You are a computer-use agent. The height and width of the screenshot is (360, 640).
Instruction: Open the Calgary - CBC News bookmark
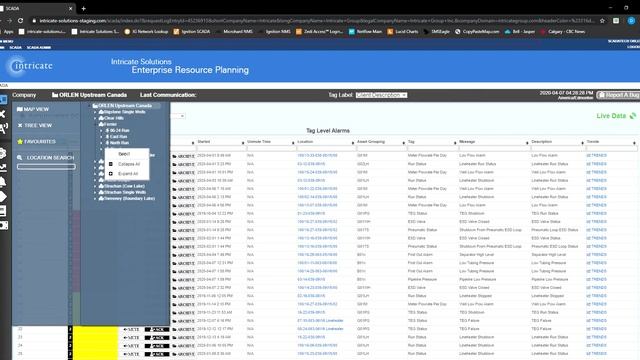pos(562,31)
